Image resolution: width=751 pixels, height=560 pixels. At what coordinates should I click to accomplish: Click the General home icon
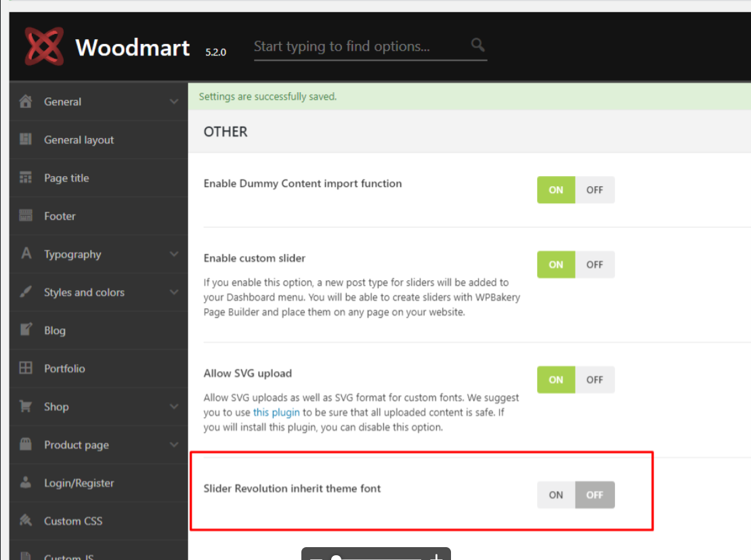[x=26, y=102]
